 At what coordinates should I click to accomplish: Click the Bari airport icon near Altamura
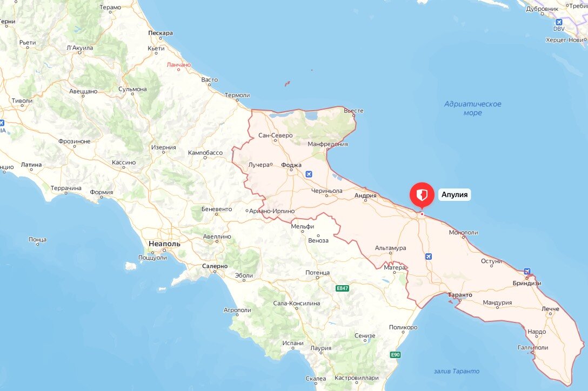tap(429, 257)
